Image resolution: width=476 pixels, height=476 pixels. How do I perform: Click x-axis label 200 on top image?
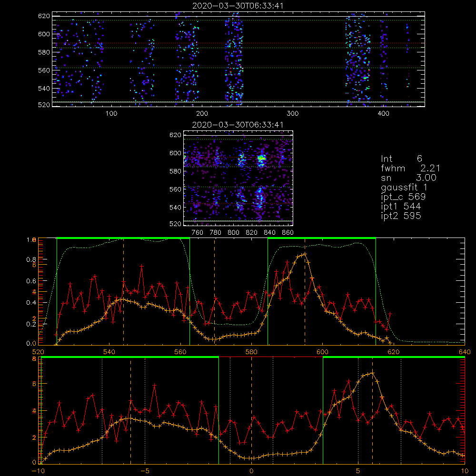pos(202,113)
